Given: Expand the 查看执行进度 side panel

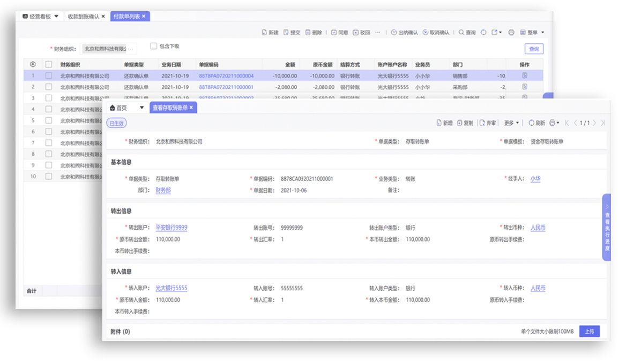Looking at the screenshot, I should click(607, 227).
